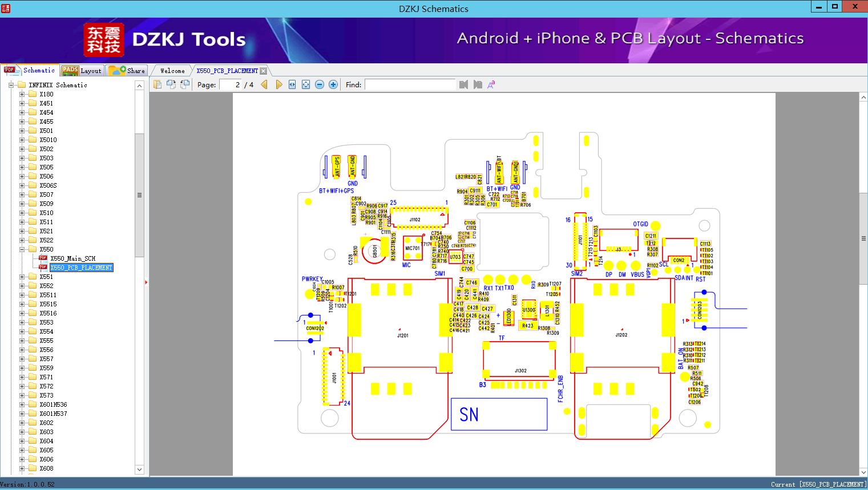Screen dimensions: 868x490
Task: Close the X550_PCB_PLACEMENT tab
Action: click(x=263, y=71)
